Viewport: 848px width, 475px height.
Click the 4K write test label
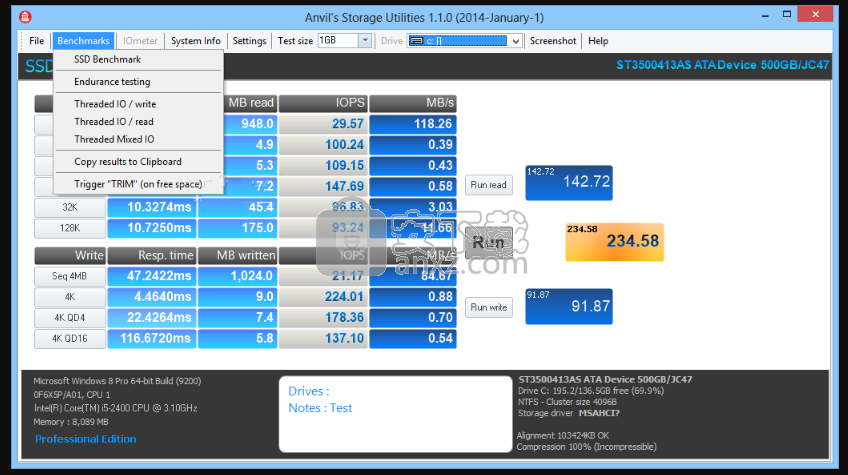[70, 297]
